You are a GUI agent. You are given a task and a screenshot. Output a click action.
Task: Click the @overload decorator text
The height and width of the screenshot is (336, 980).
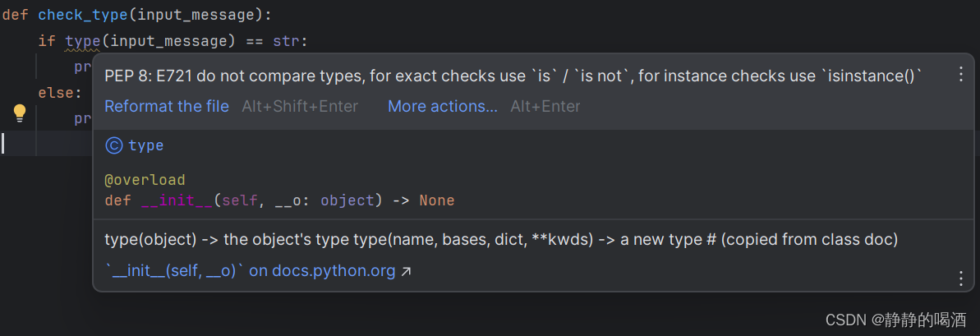[145, 181]
